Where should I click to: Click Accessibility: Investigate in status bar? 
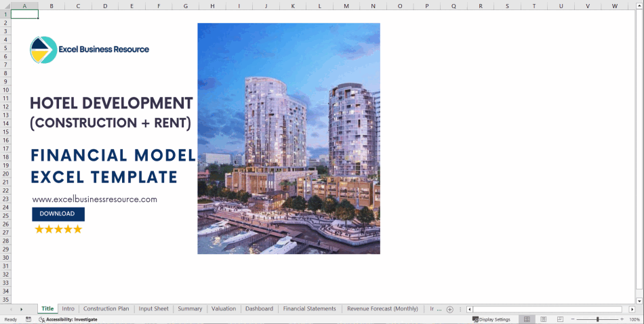pos(68,319)
